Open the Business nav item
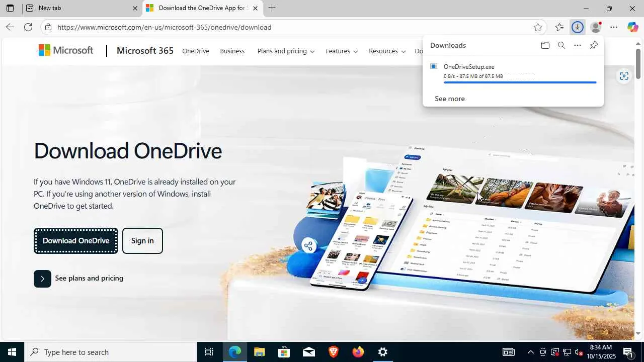The width and height of the screenshot is (644, 362). [x=232, y=51]
